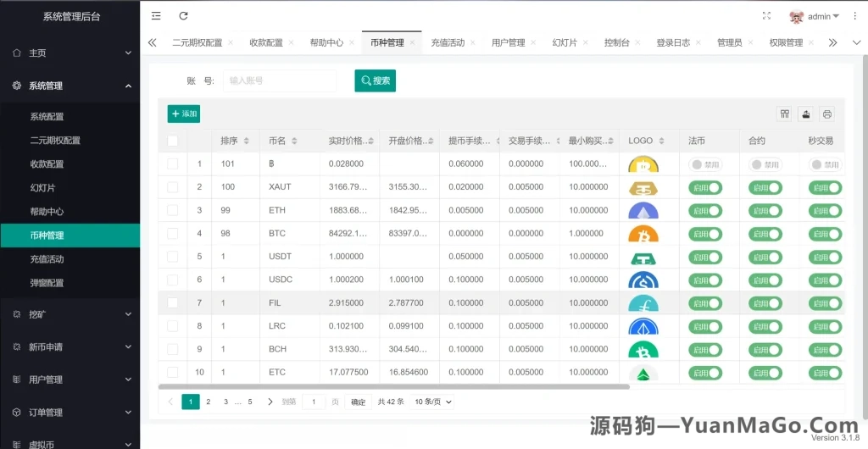This screenshot has height=449, width=868.
Task: Close the 用户管理 tab
Action: tap(533, 42)
